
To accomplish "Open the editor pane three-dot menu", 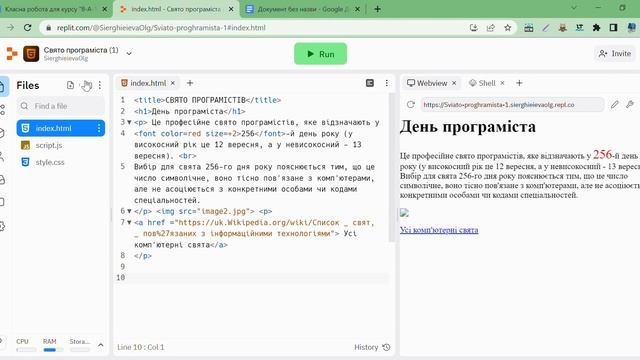I will tap(387, 83).
